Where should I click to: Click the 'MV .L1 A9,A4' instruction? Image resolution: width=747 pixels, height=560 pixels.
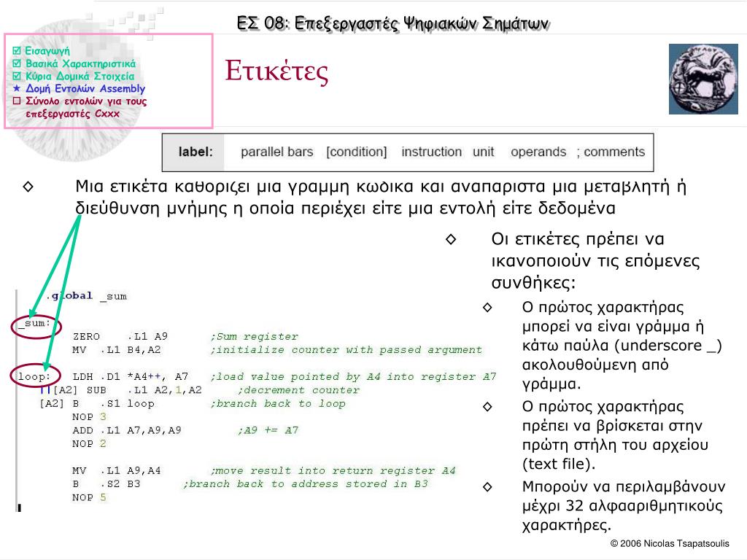[x=117, y=470]
